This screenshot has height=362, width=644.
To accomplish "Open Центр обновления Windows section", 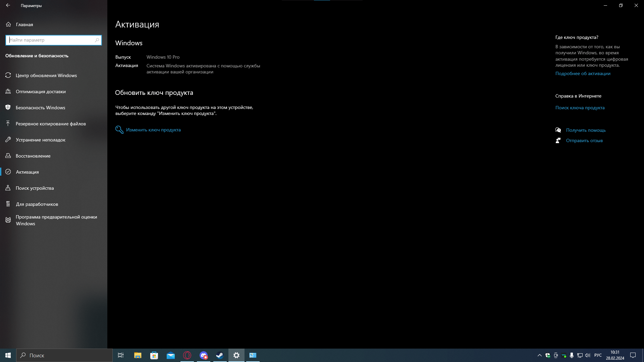I will 46,75.
